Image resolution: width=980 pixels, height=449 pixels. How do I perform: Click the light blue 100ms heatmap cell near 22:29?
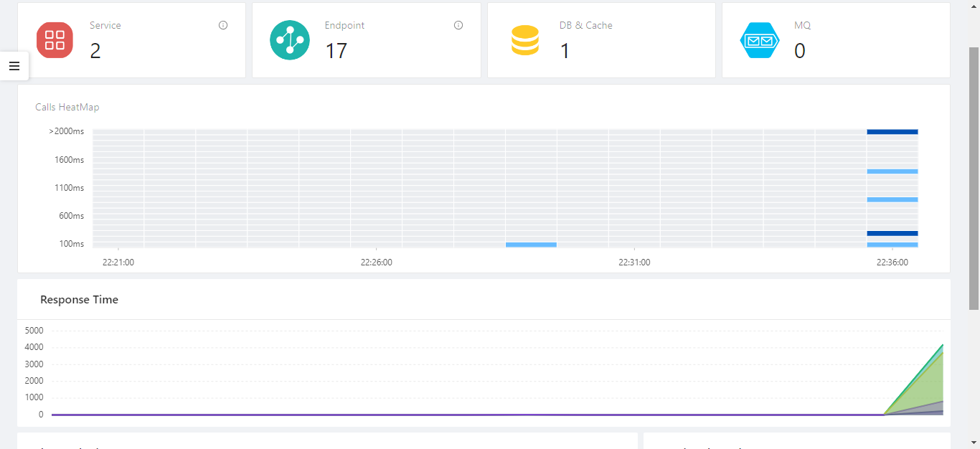[531, 245]
